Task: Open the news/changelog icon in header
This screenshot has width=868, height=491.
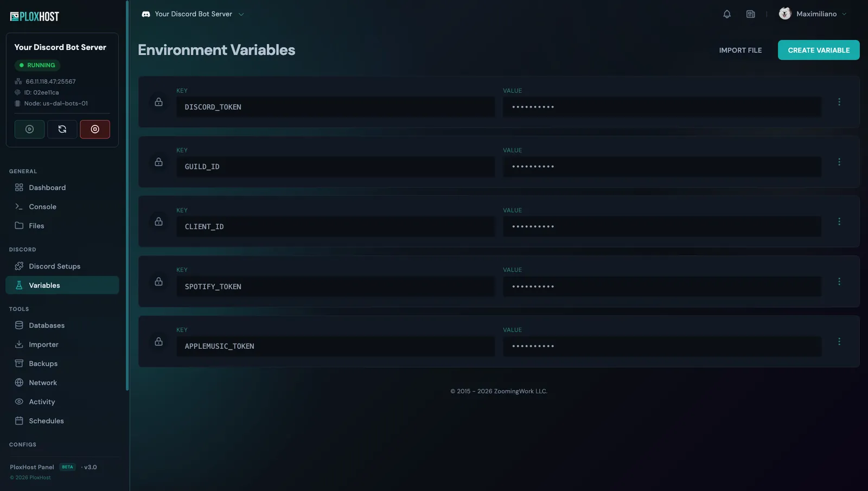Action: tap(751, 14)
